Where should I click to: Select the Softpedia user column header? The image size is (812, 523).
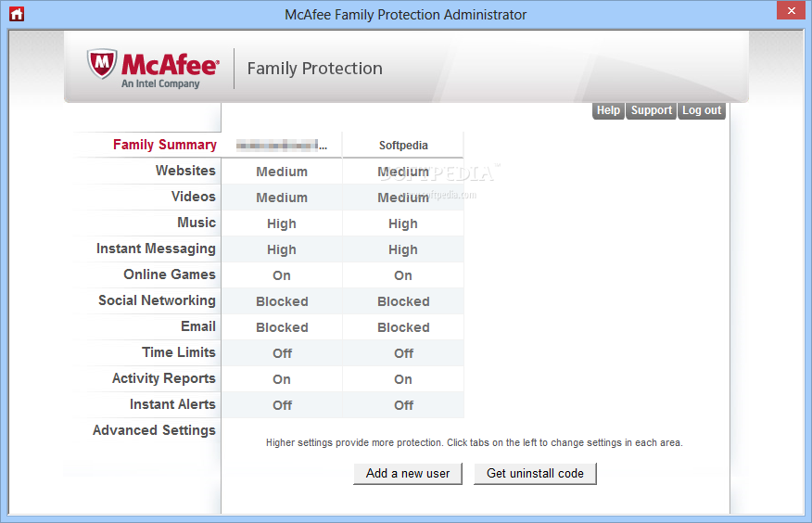click(x=403, y=146)
